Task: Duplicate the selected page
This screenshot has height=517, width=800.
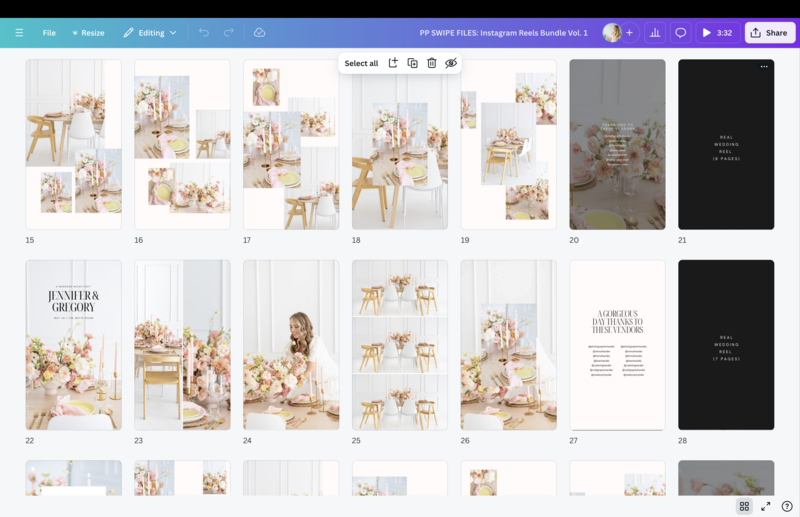Action: click(x=412, y=63)
